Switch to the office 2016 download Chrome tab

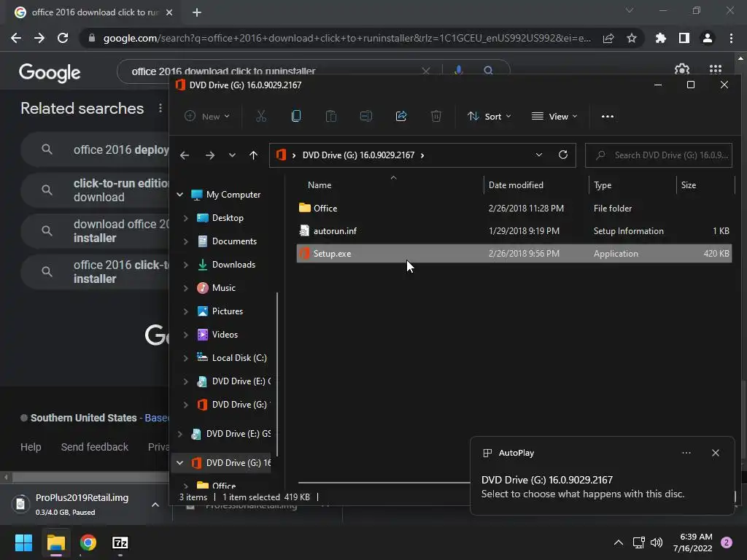pyautogui.click(x=93, y=12)
